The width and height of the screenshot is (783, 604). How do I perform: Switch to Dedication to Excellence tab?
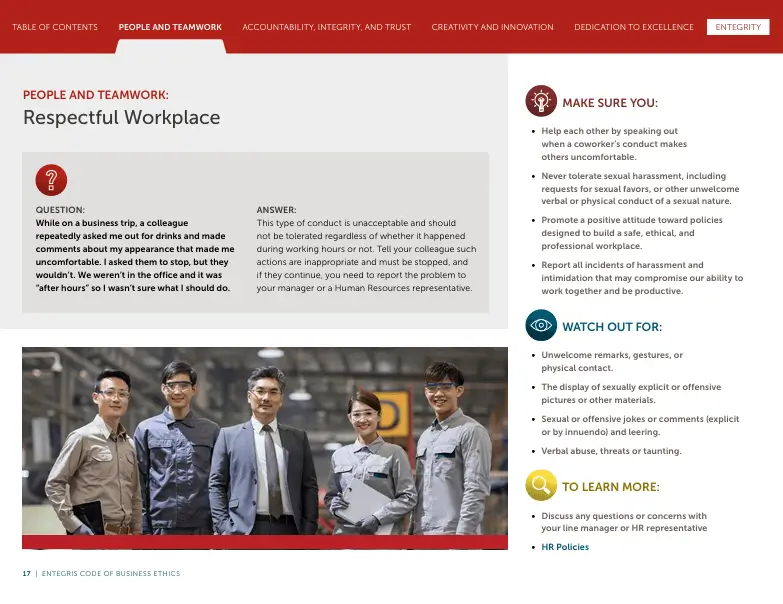tap(634, 27)
